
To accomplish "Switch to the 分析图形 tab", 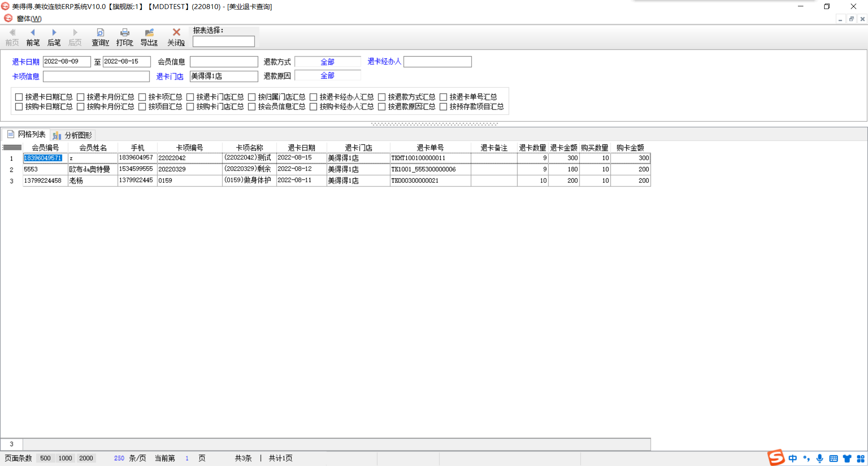I will 73,135.
